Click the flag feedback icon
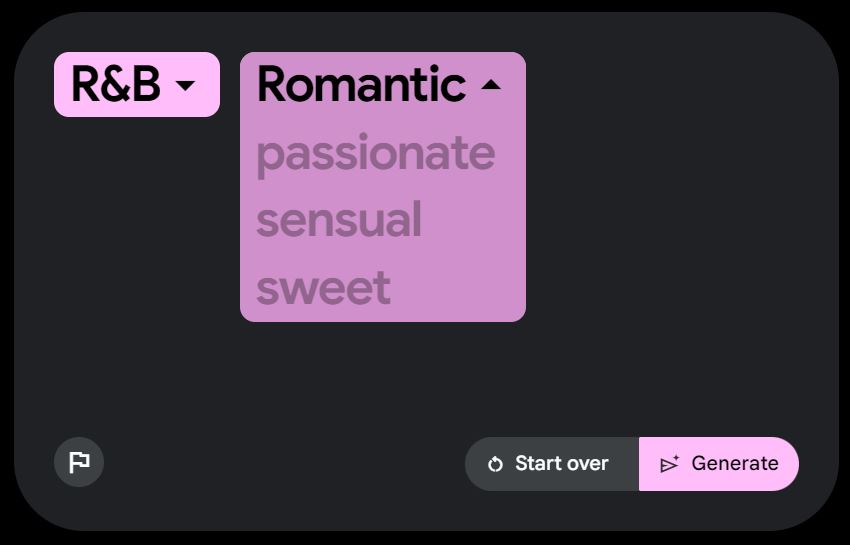The height and width of the screenshot is (545, 850). 79,462
